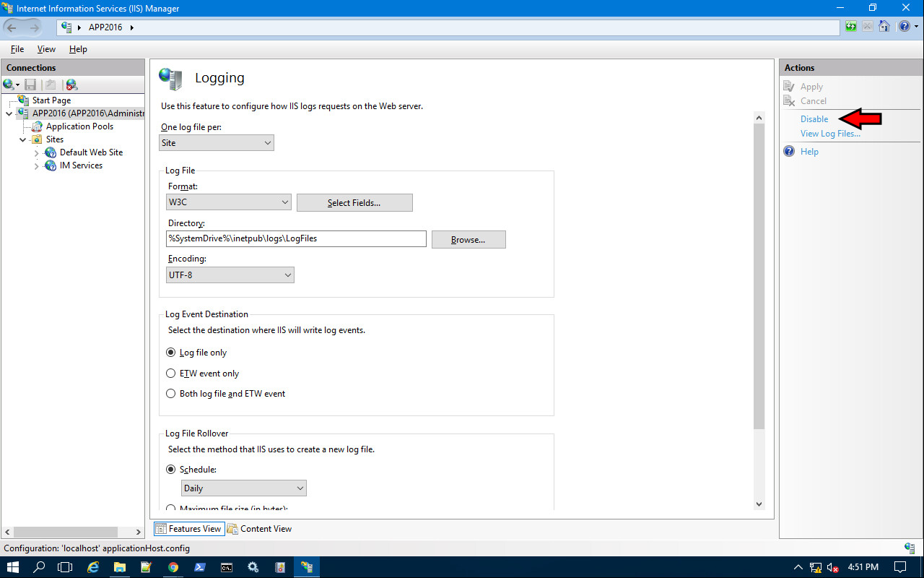Click the log Directory path text field
This screenshot has height=578, width=924.
(x=296, y=238)
